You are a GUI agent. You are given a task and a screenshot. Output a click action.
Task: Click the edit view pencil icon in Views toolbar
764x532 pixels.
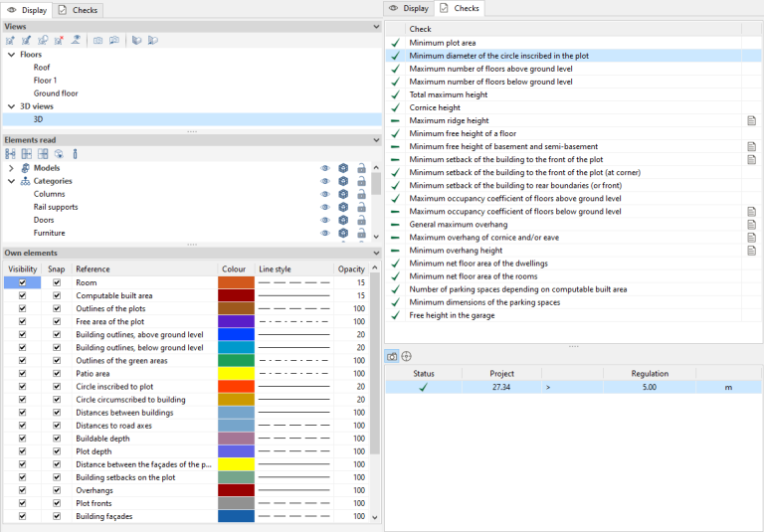tap(26, 41)
